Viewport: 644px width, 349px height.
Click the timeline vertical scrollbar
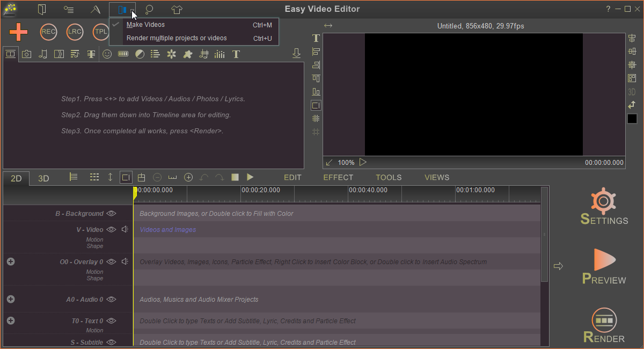click(545, 234)
